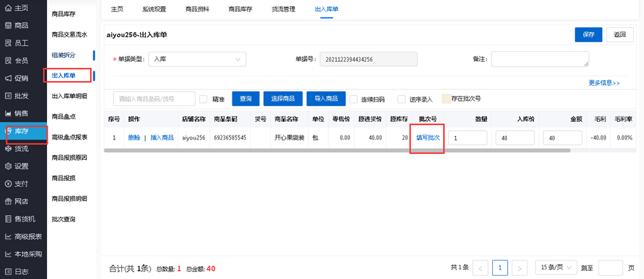644x279 pixels.
Task: Go to the next page arrow
Action: (x=519, y=268)
